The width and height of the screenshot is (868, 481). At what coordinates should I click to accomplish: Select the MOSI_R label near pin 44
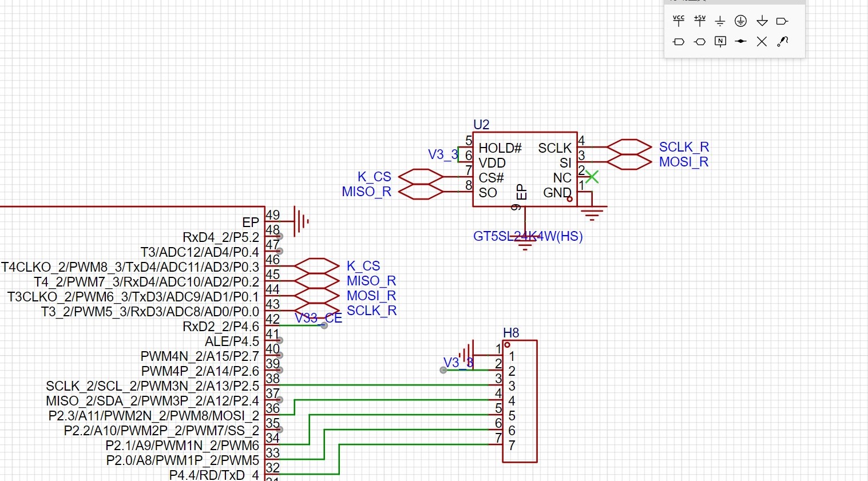pos(371,296)
